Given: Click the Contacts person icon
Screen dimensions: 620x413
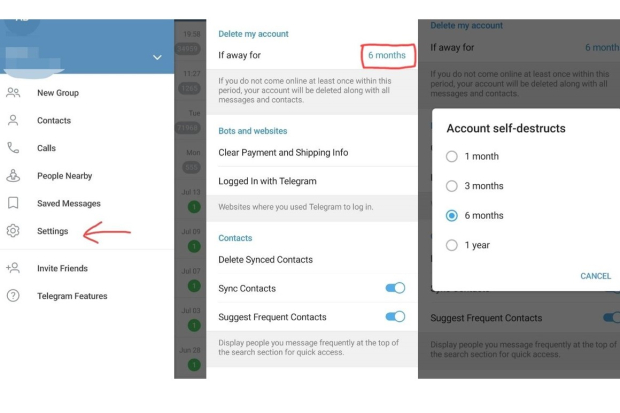Looking at the screenshot, I should click(13, 120).
